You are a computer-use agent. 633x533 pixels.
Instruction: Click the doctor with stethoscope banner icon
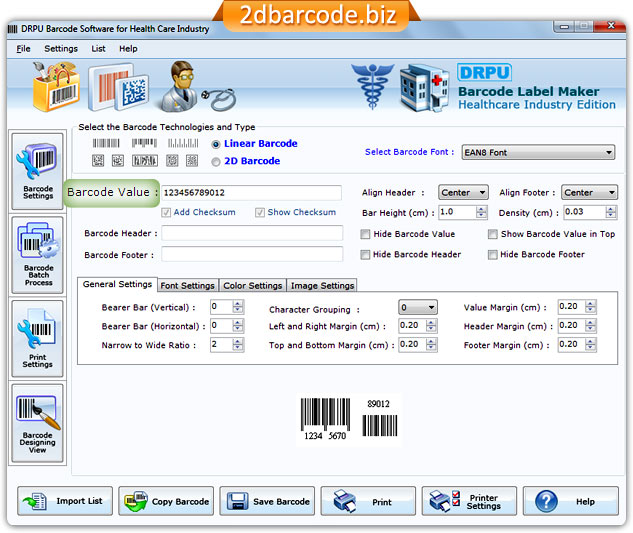coord(198,86)
